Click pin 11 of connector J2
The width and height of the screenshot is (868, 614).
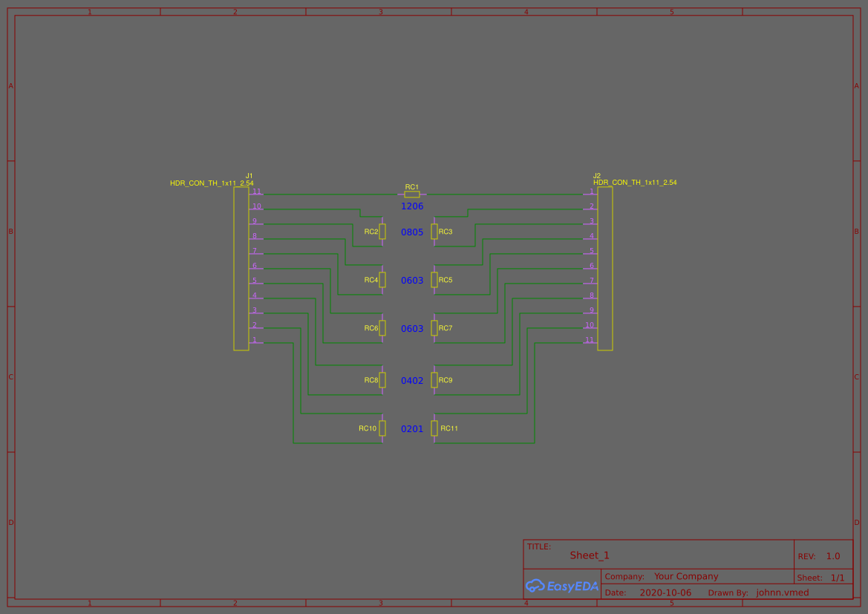(x=590, y=341)
